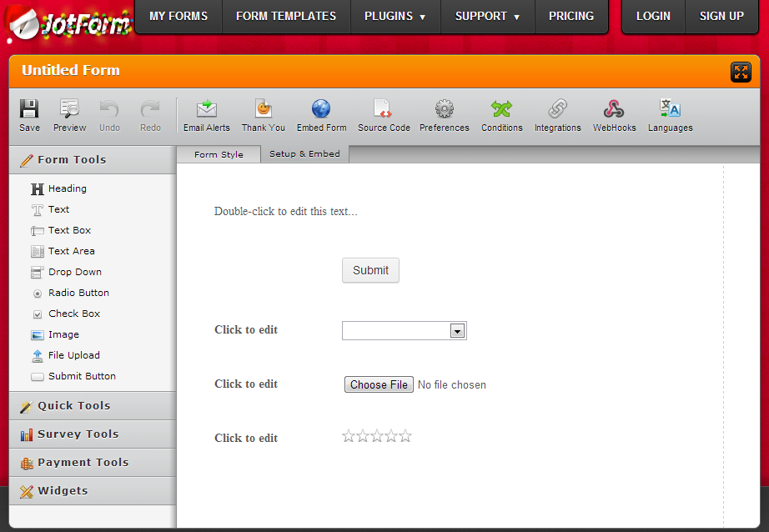
Task: Toggle fullscreen with the expand icon
Action: (x=741, y=72)
